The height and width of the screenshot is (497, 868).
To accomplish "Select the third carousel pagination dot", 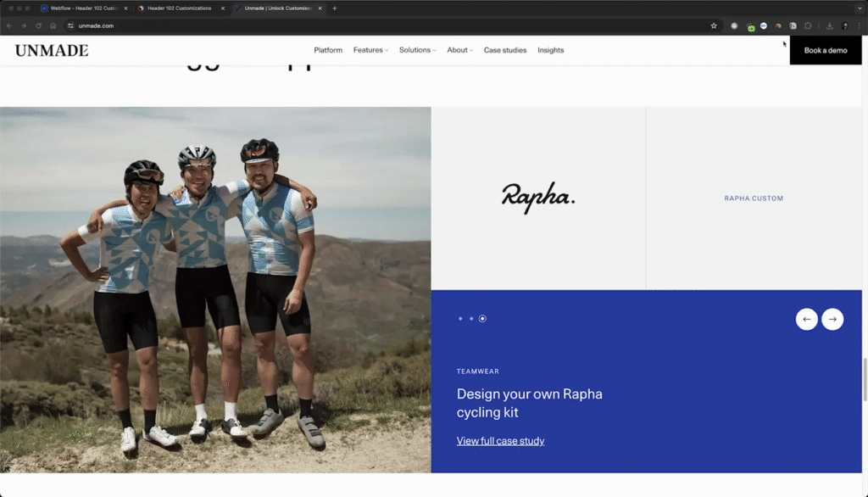I will (482, 319).
